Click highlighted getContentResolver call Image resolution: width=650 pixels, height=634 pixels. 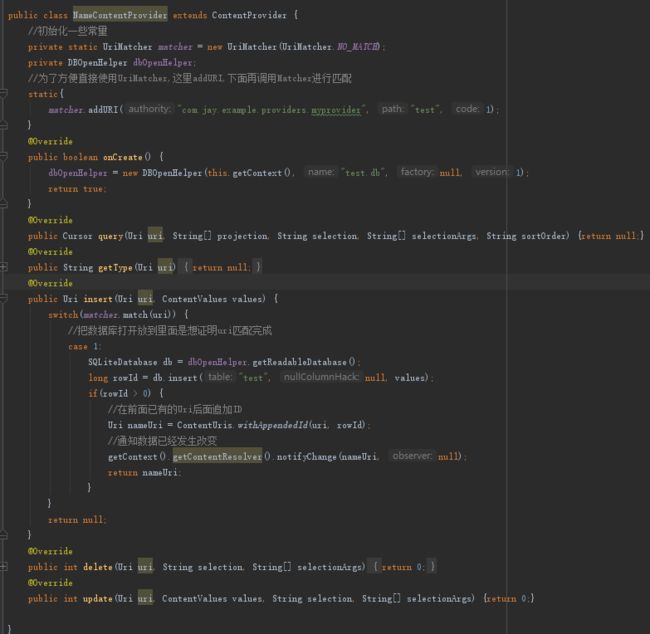[x=217, y=457]
